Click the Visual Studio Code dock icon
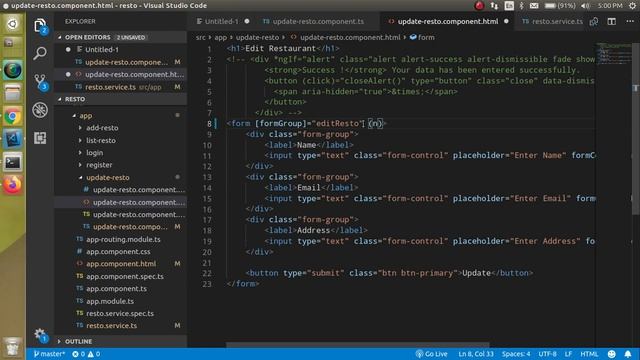Screen dimensions: 640x360 point(13,140)
